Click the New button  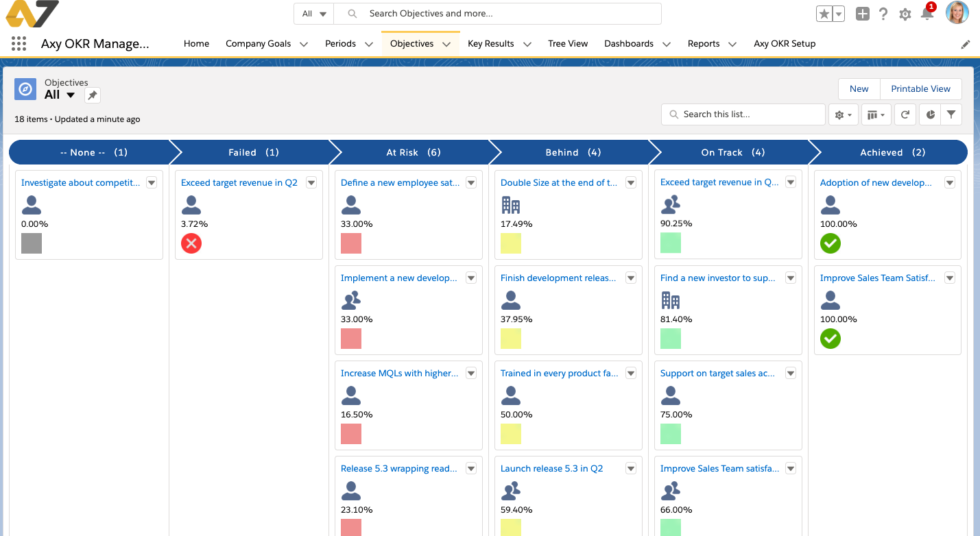point(859,89)
